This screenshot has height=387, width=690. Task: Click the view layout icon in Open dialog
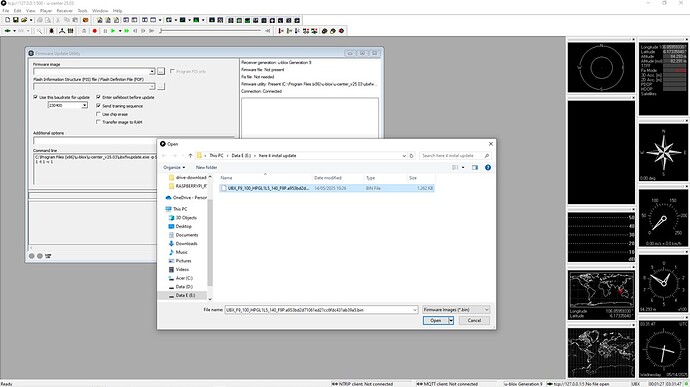tap(455, 167)
